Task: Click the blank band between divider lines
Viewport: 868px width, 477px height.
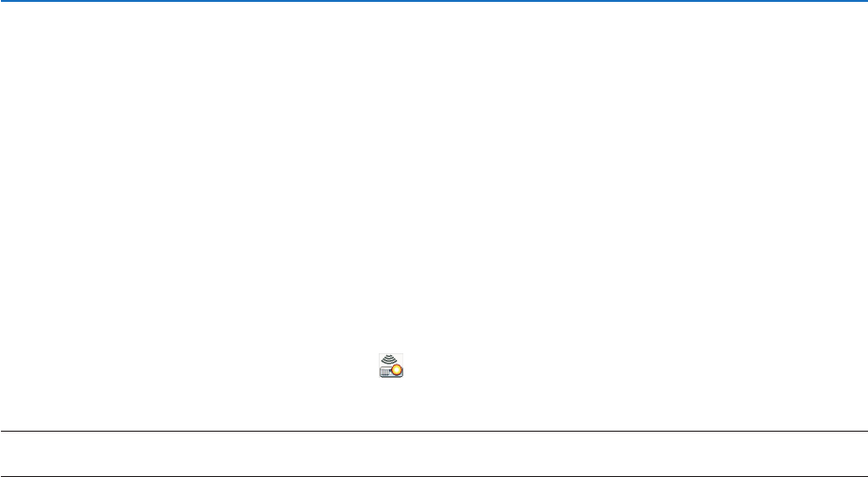Action: [x=434, y=453]
